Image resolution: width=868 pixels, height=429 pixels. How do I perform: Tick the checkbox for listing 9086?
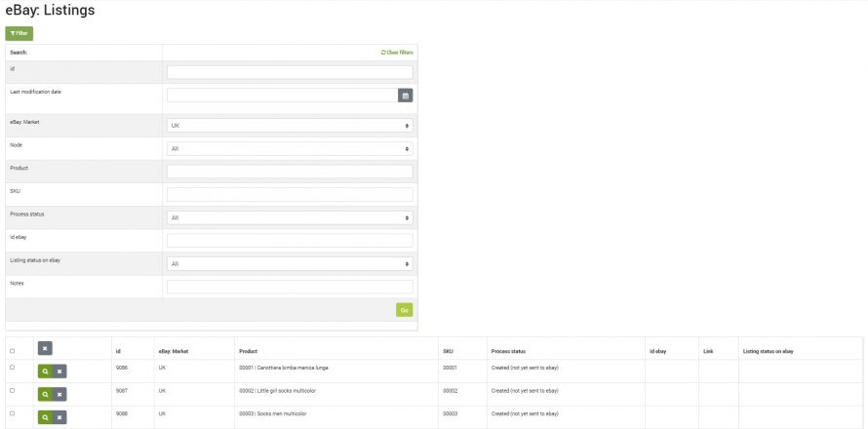tap(12, 368)
